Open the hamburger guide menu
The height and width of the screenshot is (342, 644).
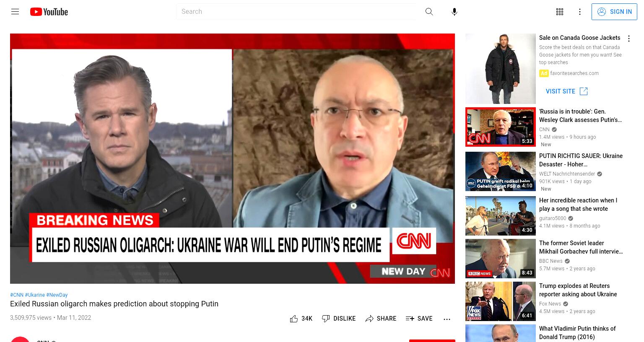[x=15, y=12]
